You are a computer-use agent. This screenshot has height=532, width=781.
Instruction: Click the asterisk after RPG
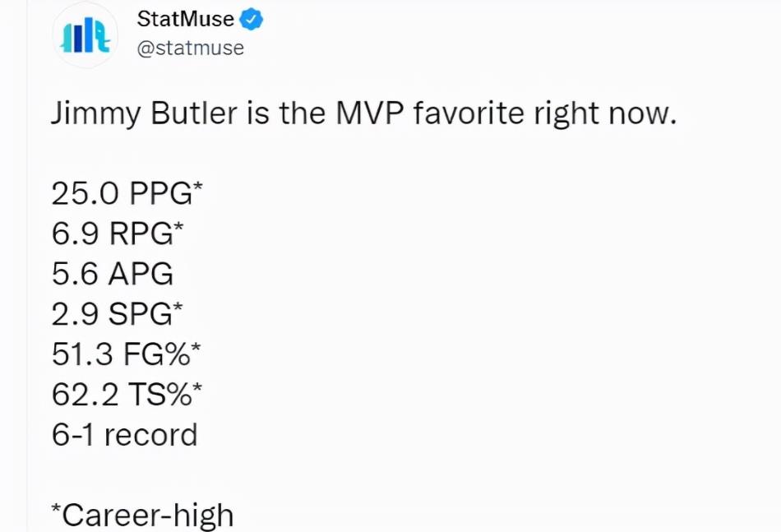tap(179, 227)
